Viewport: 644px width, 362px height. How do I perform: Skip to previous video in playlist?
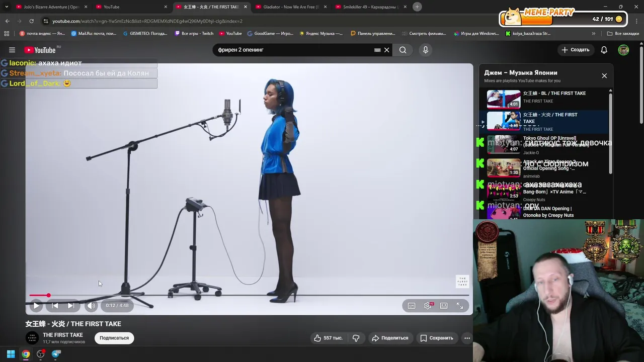pyautogui.click(x=55, y=305)
